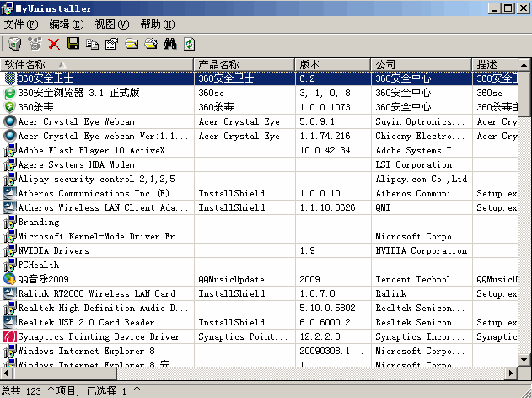Click the horizontal scrollbar left arrow

pos(6,374)
